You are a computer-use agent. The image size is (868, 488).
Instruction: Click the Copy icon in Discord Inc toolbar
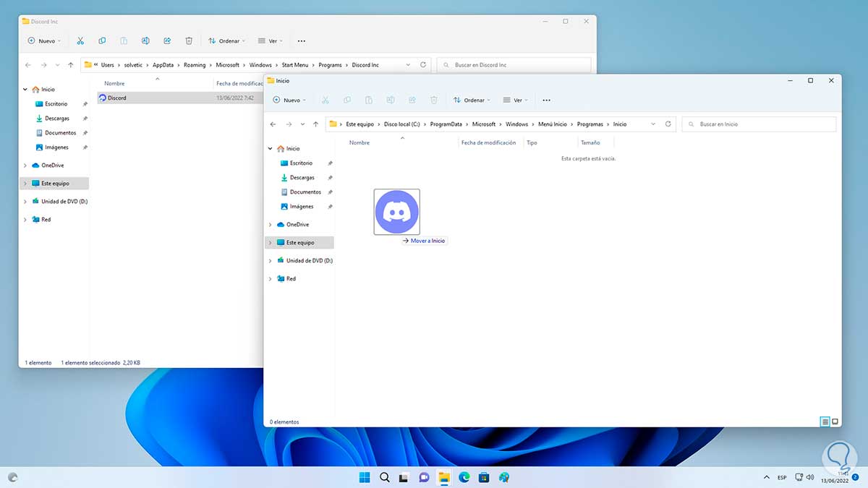click(x=102, y=41)
